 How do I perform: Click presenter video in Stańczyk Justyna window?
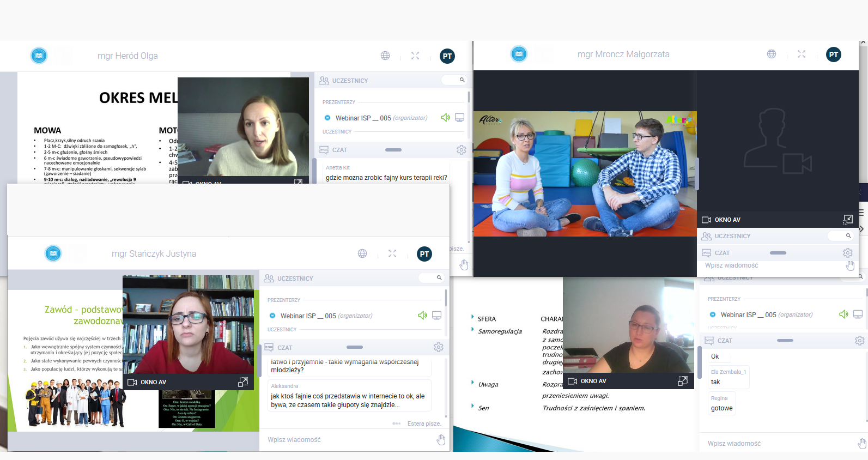189,325
